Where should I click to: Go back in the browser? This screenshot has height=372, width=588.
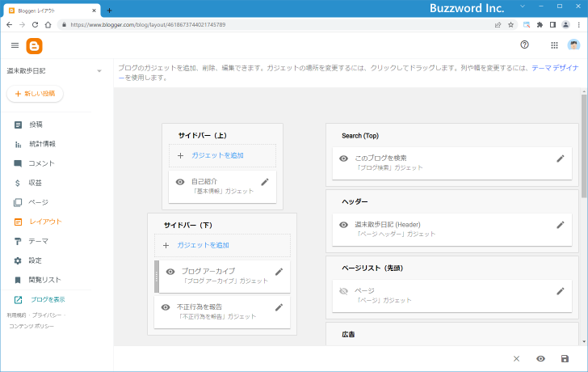click(x=10, y=25)
